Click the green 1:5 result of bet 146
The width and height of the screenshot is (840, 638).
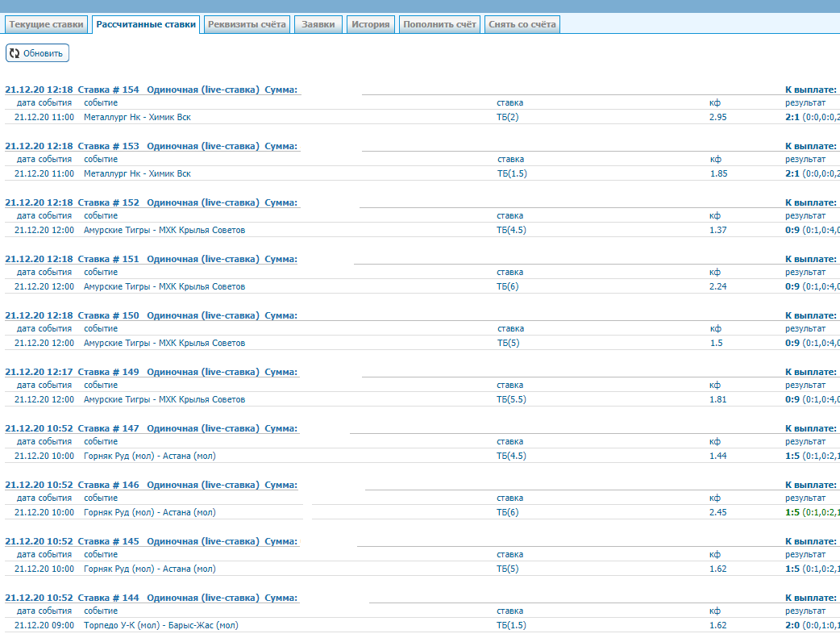pyautogui.click(x=792, y=512)
